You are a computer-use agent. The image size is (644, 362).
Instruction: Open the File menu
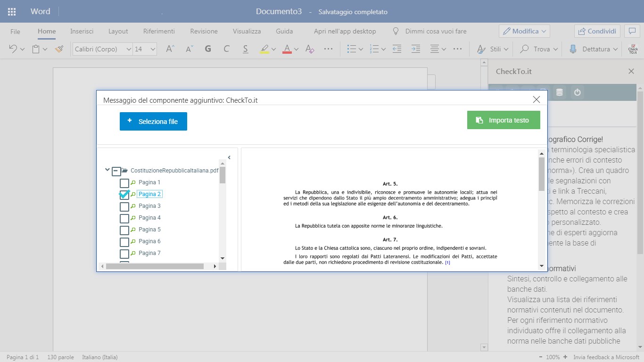pos(15,31)
